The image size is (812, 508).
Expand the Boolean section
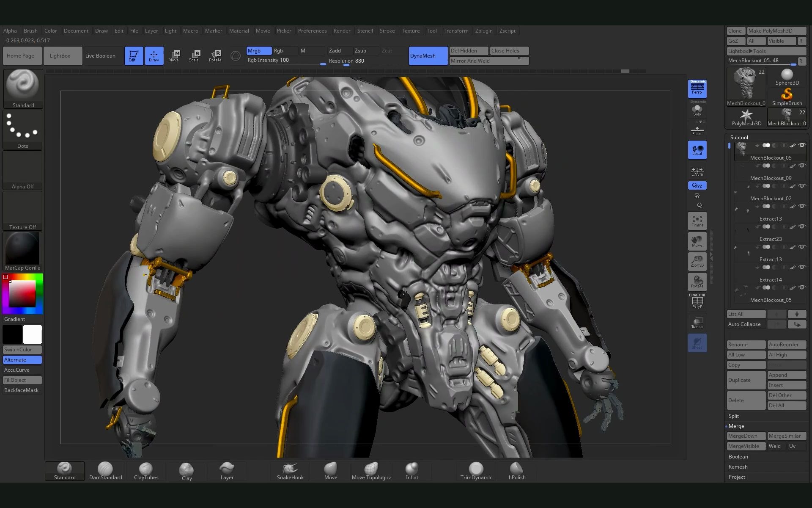point(738,456)
